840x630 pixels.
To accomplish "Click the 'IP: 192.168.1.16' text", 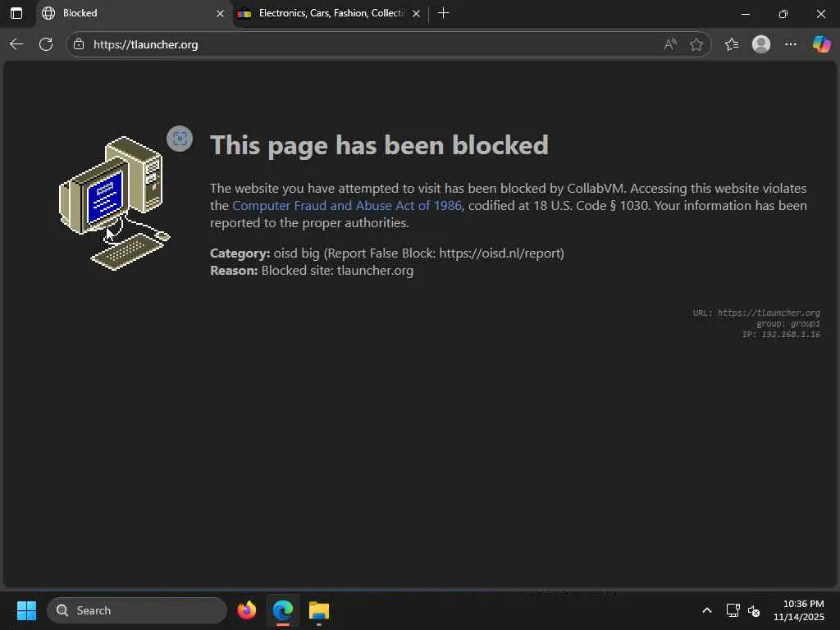I will click(x=781, y=335).
